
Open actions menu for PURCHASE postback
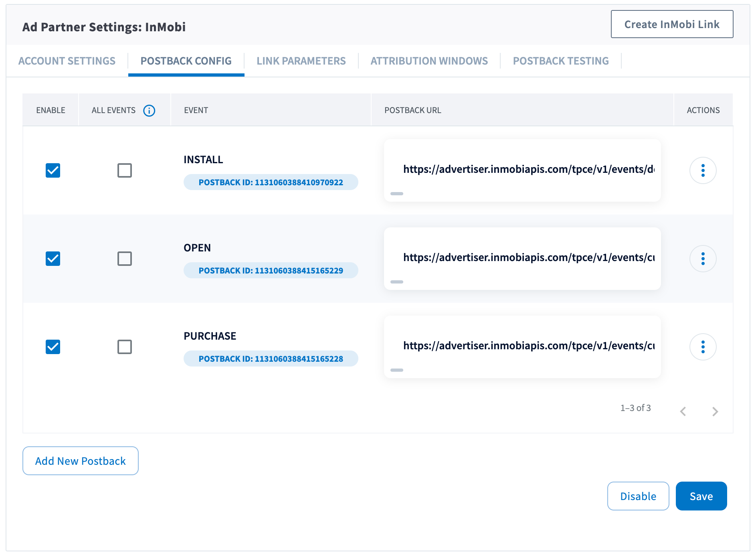coord(703,347)
